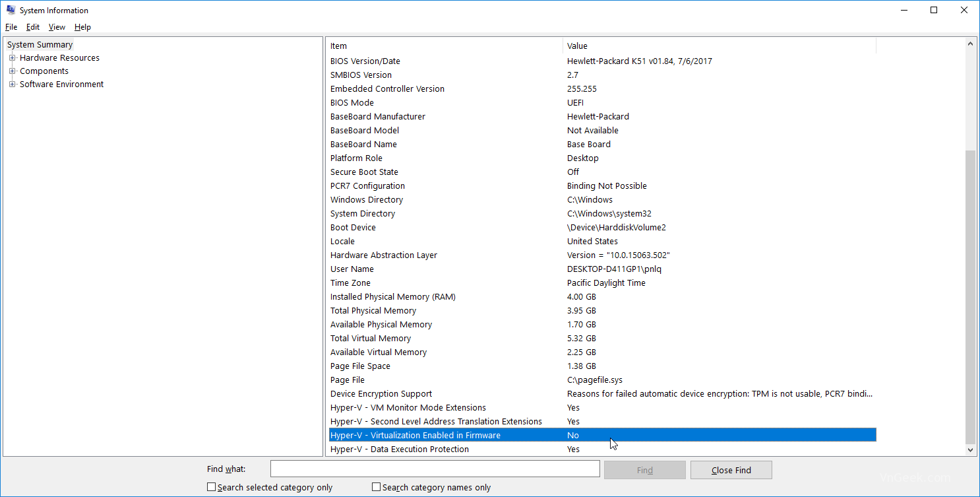Screen dimensions: 980x497
Task: Open the View menu
Action: [57, 27]
